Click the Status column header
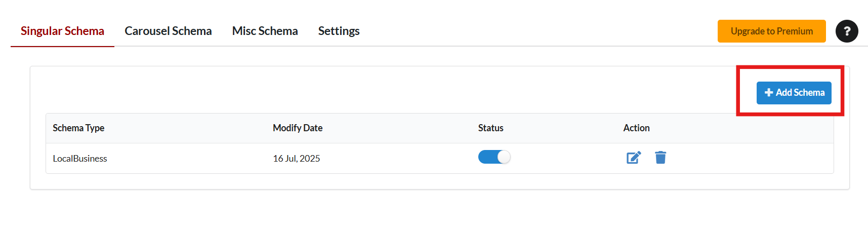 (491, 128)
